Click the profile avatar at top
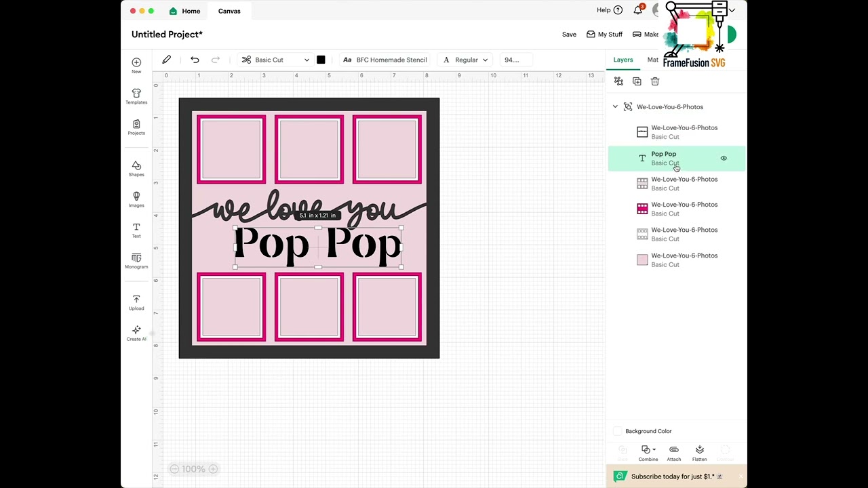The image size is (868, 488). click(656, 10)
